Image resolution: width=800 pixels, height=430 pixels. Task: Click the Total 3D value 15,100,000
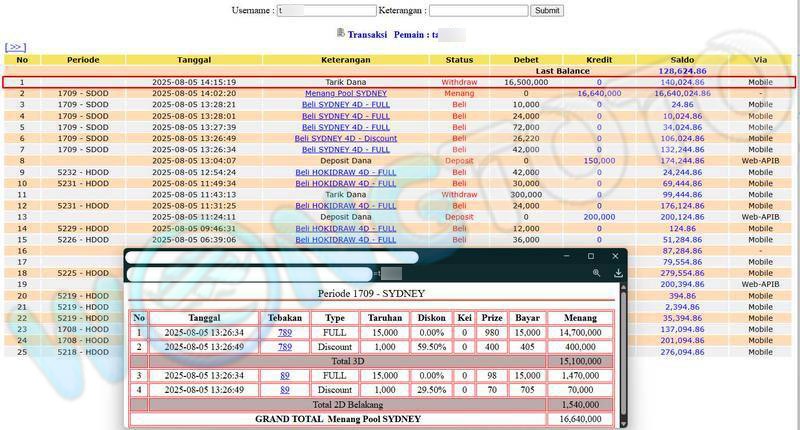[580, 361]
